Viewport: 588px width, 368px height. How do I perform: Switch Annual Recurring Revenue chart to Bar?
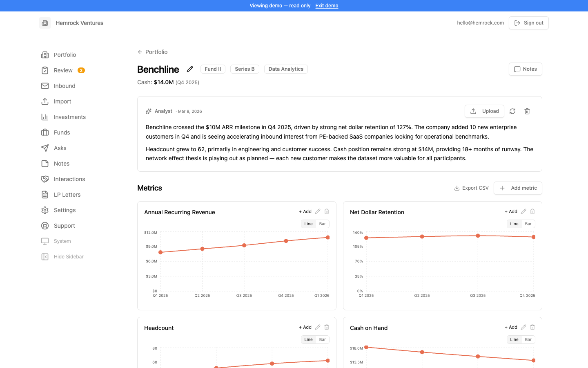[x=323, y=224]
